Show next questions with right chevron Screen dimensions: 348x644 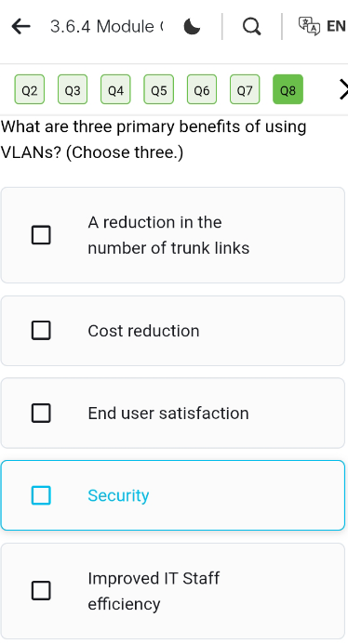point(343,90)
